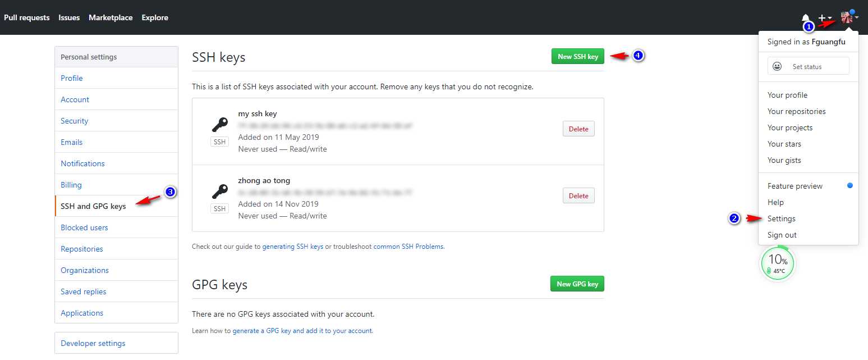
Task: Click the key icon for my ssh key
Action: pos(219,124)
